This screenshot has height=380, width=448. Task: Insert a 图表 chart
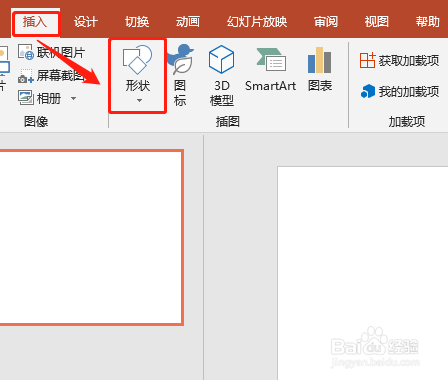(320, 69)
